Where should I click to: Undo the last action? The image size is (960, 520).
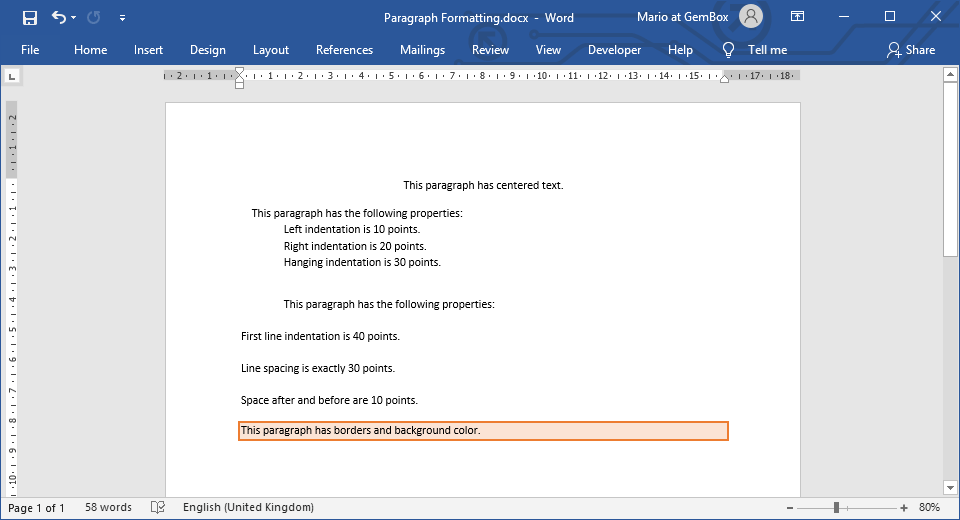pos(58,17)
